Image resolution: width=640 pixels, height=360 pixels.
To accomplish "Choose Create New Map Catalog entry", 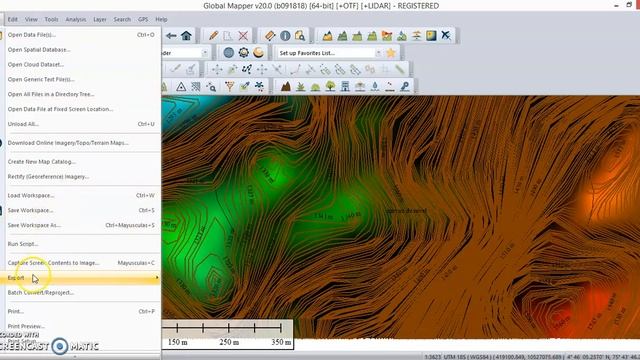I will tap(82, 162).
